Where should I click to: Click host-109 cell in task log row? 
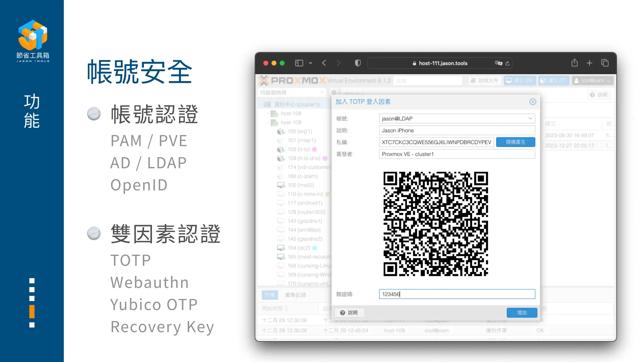point(394,331)
